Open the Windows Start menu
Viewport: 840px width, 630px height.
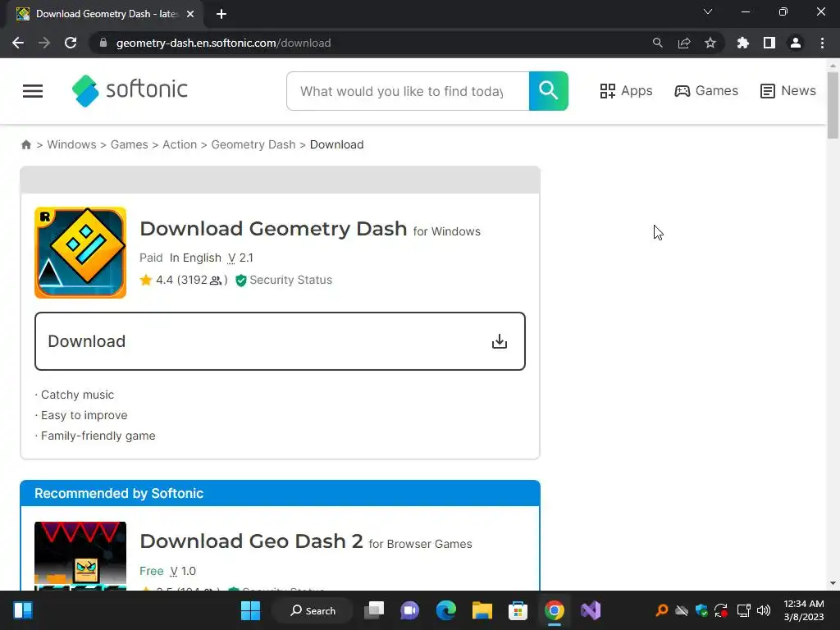[250, 610]
